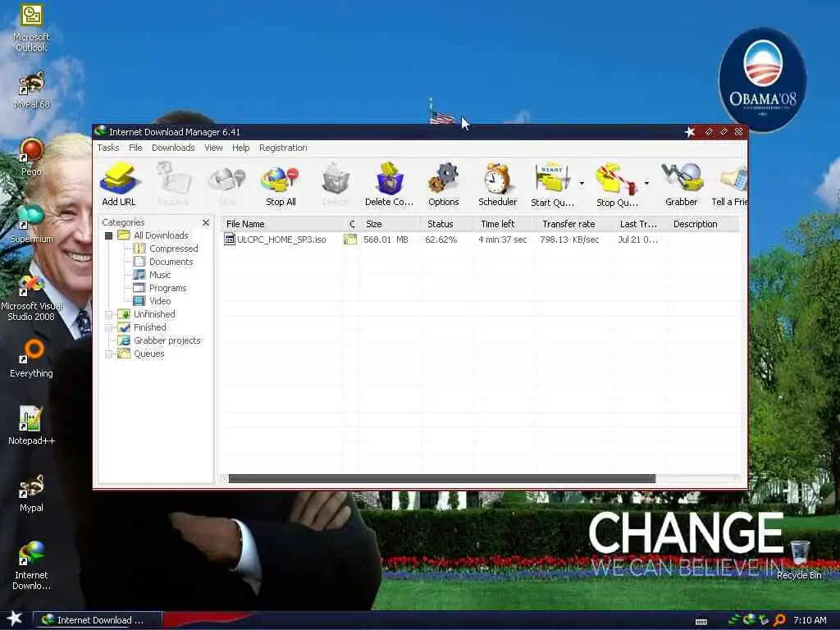Open the Notepad++ desktop icon

pyautogui.click(x=31, y=426)
